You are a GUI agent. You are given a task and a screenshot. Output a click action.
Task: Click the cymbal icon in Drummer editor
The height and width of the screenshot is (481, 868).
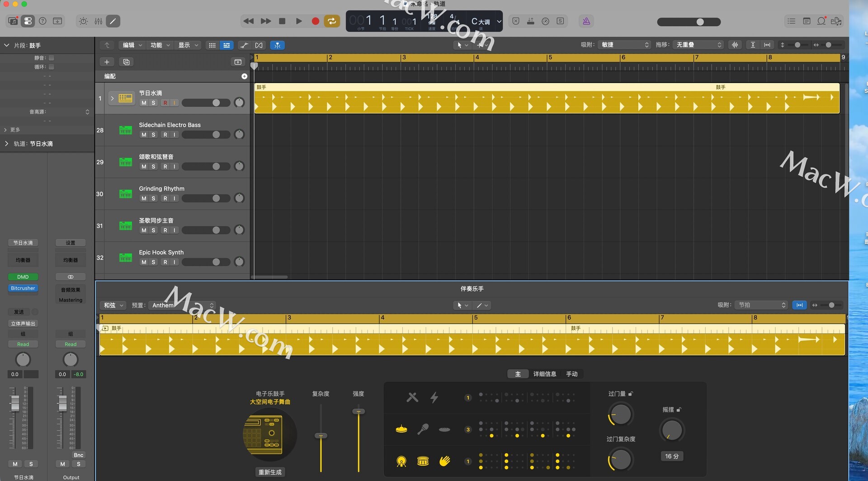401,429
